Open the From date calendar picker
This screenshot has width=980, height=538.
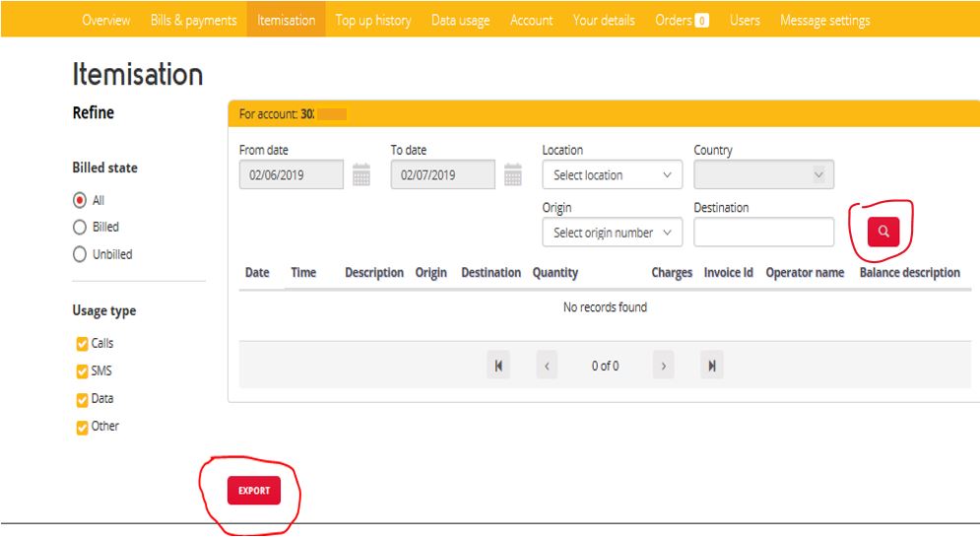pyautogui.click(x=361, y=175)
